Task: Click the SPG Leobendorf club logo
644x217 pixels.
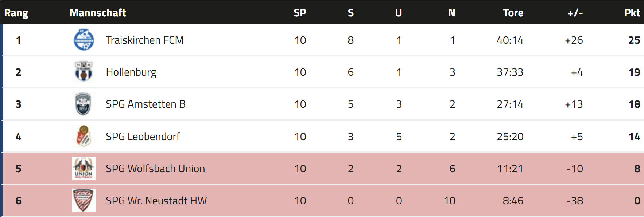Action: [84, 136]
